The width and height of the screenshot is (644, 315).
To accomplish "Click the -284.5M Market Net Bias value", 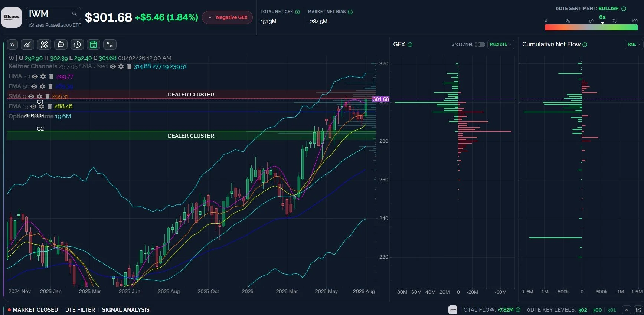I will [318, 22].
